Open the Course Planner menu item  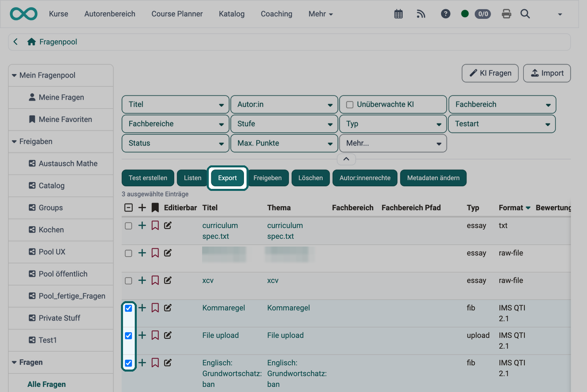pos(177,14)
